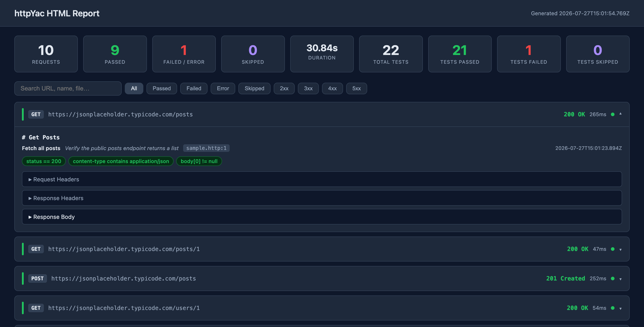
Task: Click the GET badge of the expanded /posts row
Action: 36,114
